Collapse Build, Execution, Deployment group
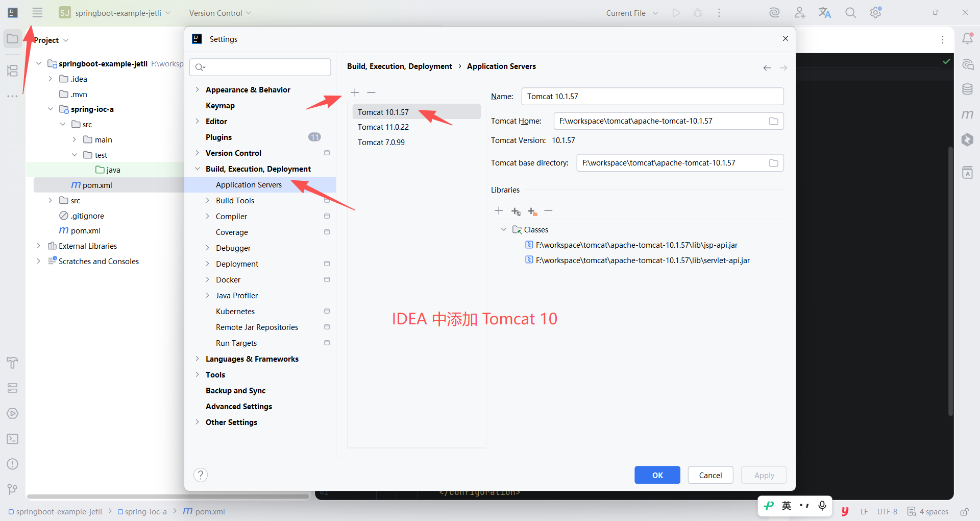 pyautogui.click(x=197, y=169)
